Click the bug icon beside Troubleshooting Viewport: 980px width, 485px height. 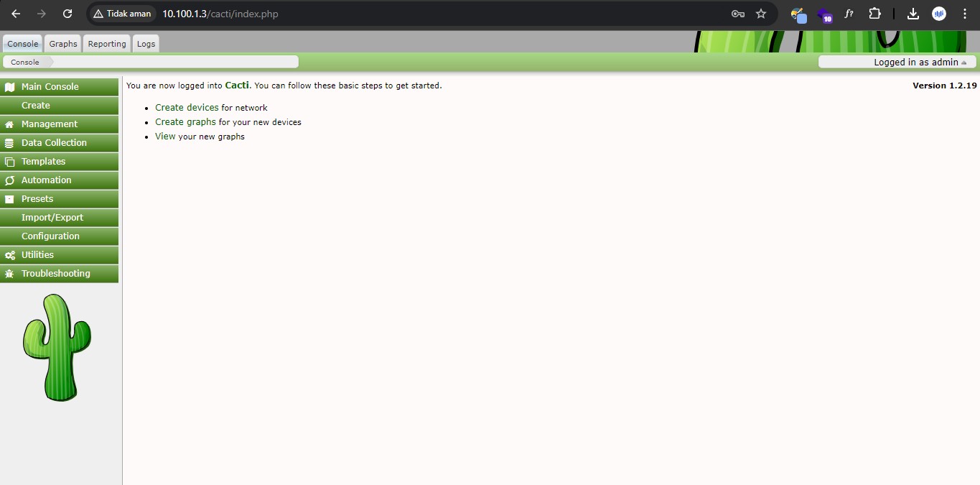coord(9,274)
